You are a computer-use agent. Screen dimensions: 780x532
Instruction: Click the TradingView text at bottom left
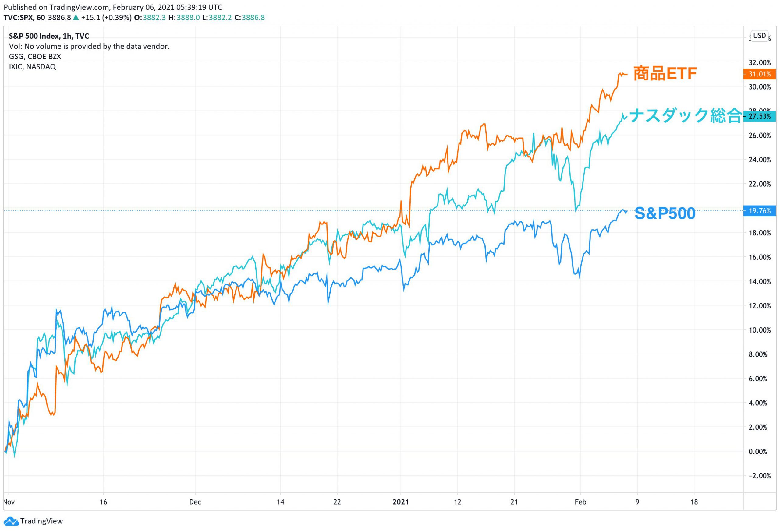coord(41,521)
